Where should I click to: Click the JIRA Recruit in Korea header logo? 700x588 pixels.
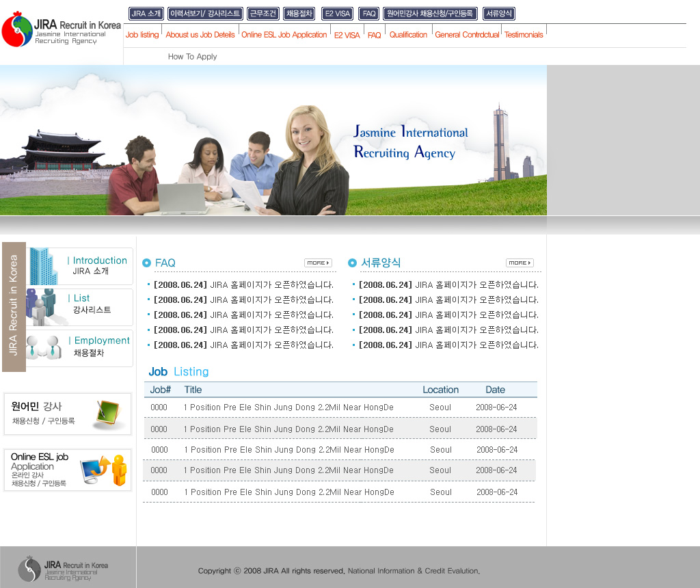coord(61,31)
